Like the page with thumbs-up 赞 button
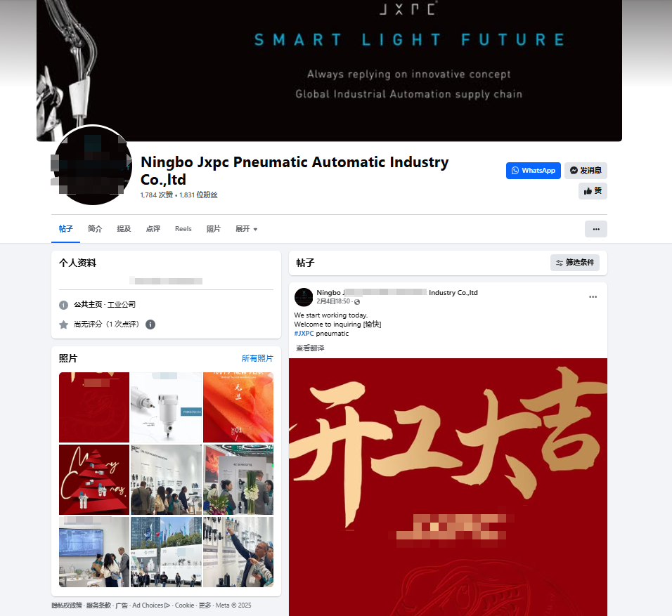The height and width of the screenshot is (616, 672). click(x=593, y=191)
